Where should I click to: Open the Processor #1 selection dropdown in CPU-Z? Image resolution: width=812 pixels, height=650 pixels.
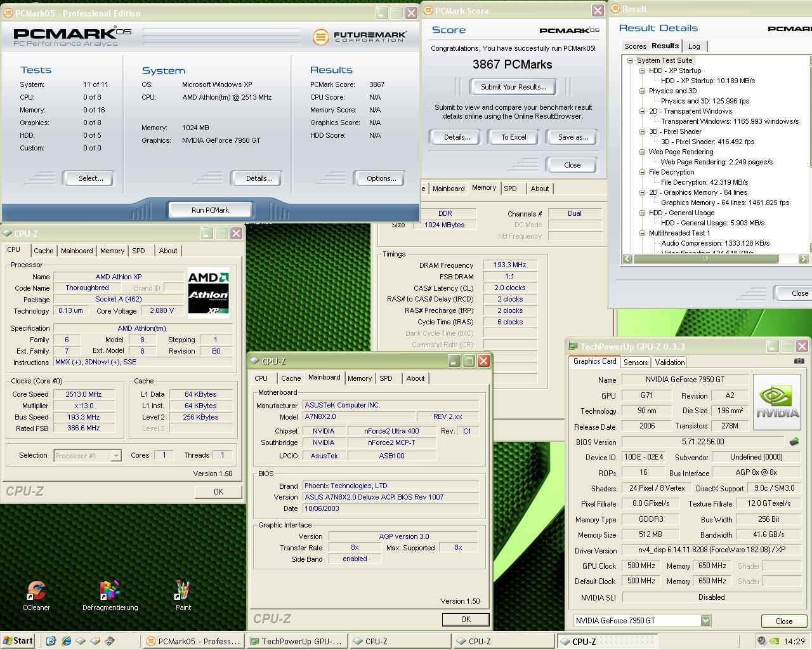(116, 455)
